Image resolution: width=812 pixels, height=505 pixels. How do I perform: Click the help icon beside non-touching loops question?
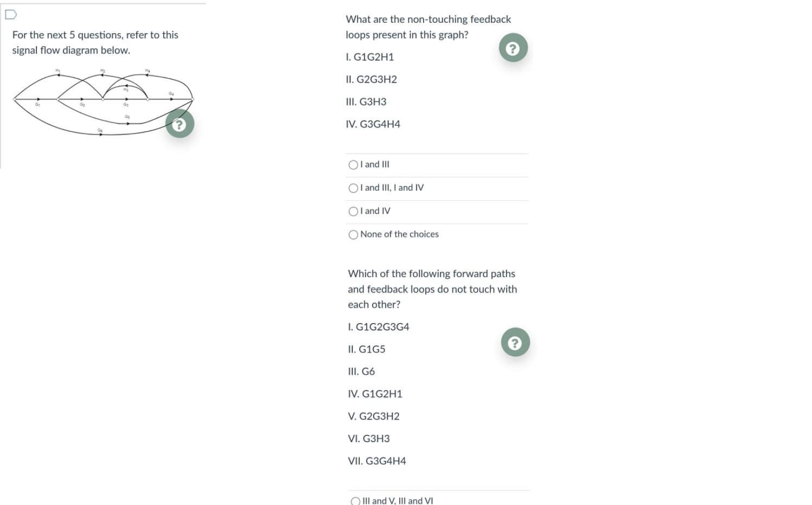click(x=513, y=48)
